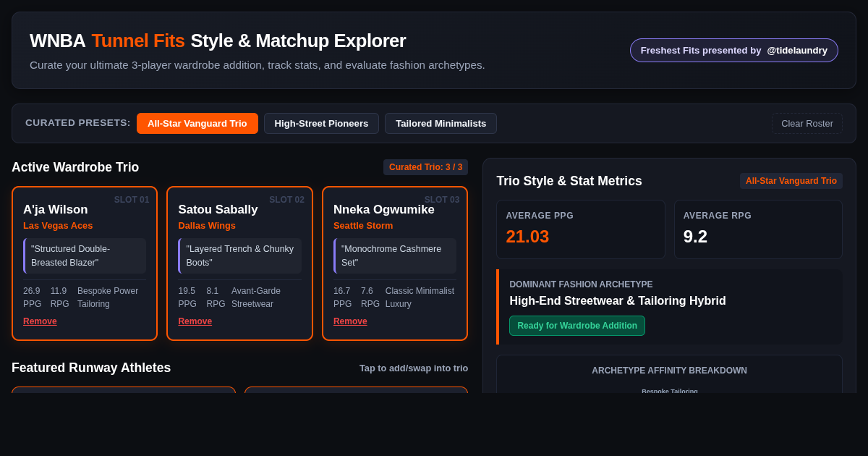
Task: Open the @tidelaundry sponsor badge
Action: point(733,50)
